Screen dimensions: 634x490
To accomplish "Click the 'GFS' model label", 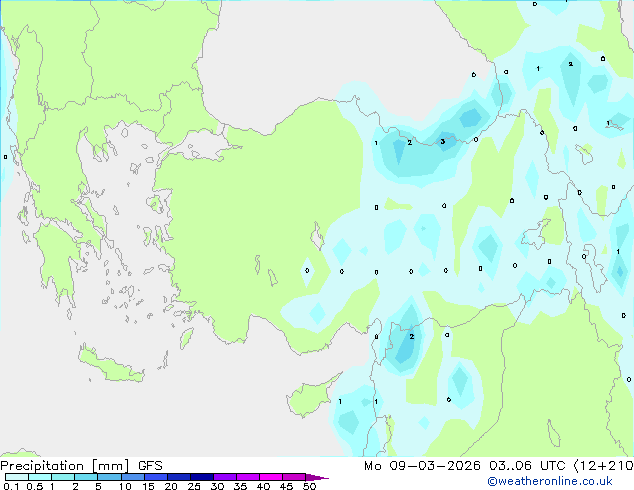I will pos(150,466).
